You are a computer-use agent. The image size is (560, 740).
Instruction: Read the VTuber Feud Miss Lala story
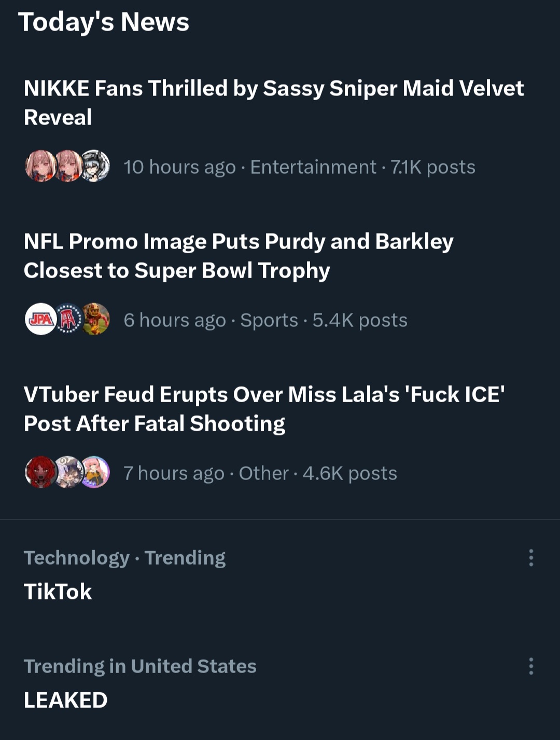tap(264, 409)
